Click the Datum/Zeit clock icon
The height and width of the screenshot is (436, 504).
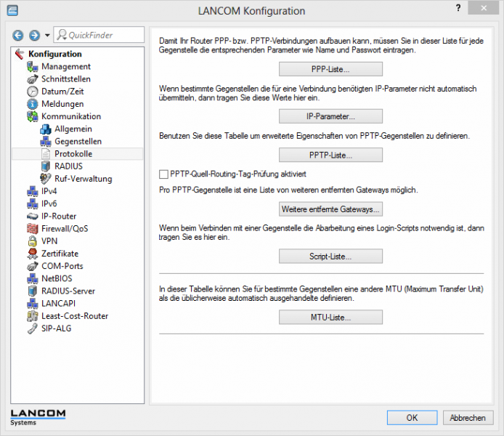point(33,92)
